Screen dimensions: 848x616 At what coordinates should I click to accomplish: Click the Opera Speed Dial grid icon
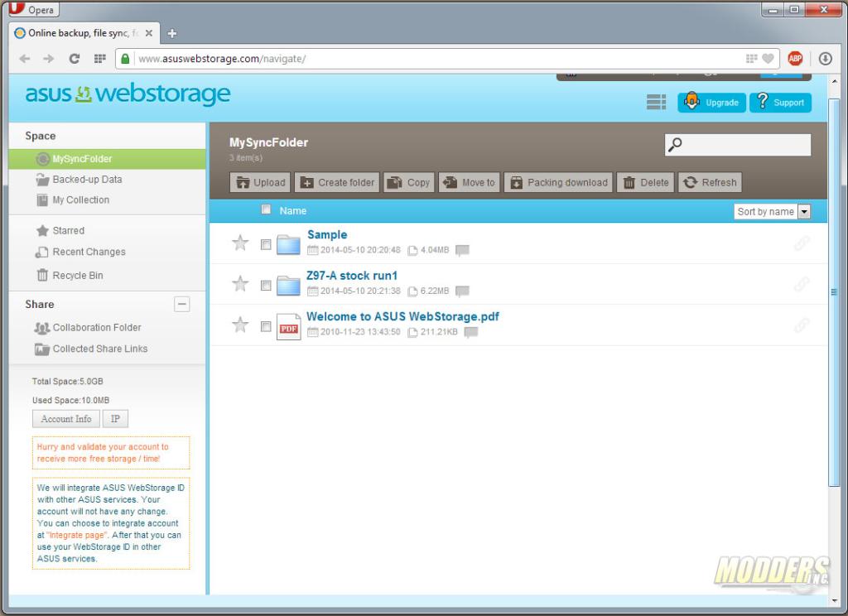[100, 59]
